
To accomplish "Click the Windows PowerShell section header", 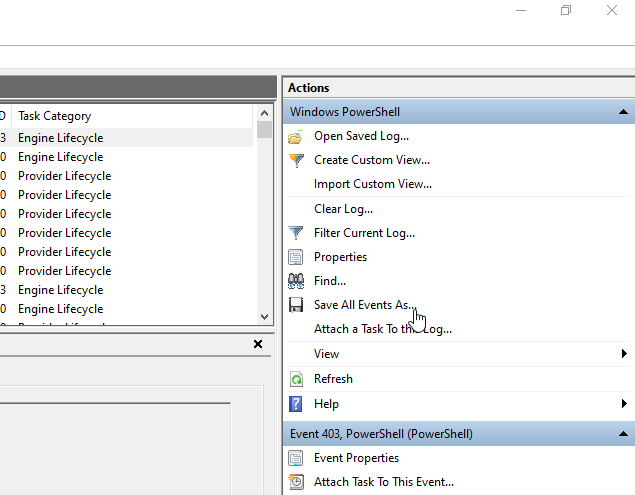I will click(459, 112).
